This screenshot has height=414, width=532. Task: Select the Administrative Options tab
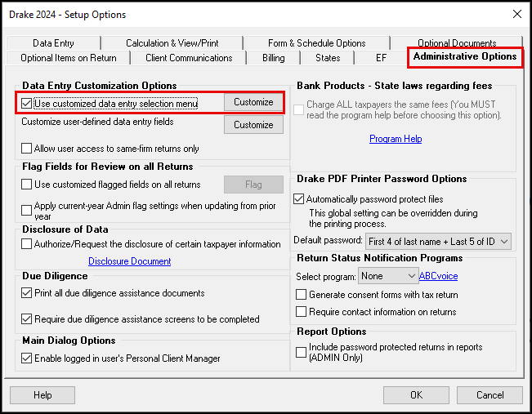point(465,56)
